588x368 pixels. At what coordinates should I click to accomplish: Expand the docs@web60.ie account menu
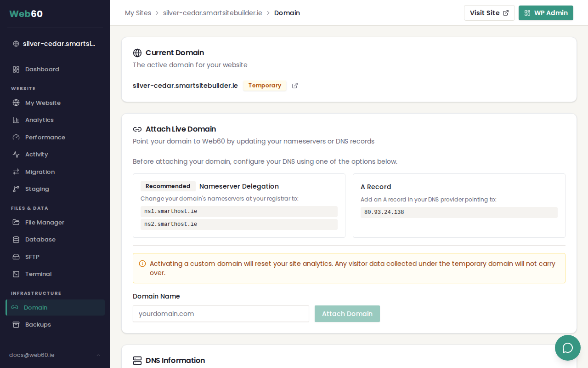pyautogui.click(x=55, y=355)
